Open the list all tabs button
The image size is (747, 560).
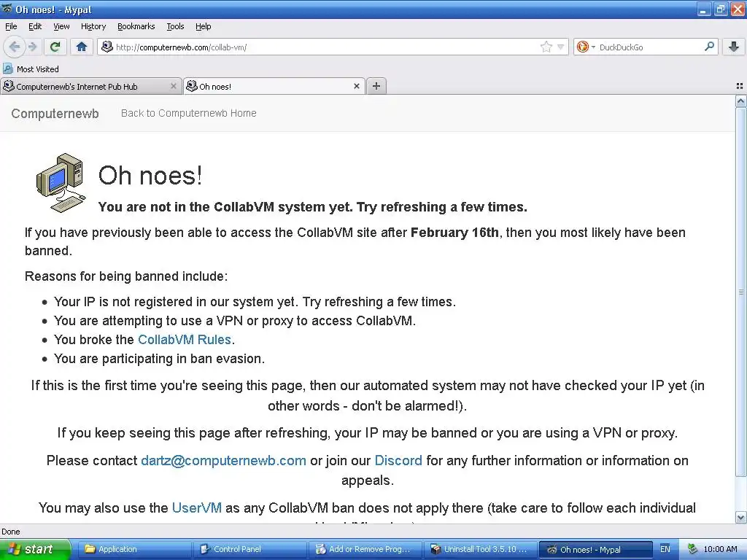[740, 86]
